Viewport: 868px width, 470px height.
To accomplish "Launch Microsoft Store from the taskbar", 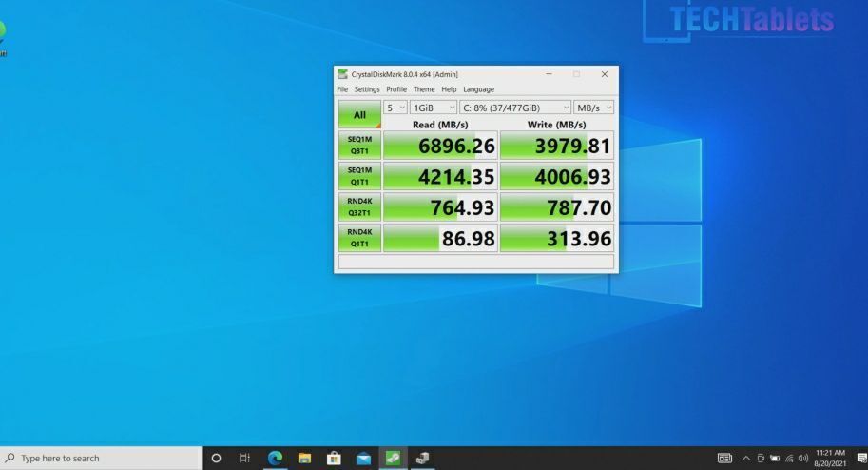I will point(334,458).
